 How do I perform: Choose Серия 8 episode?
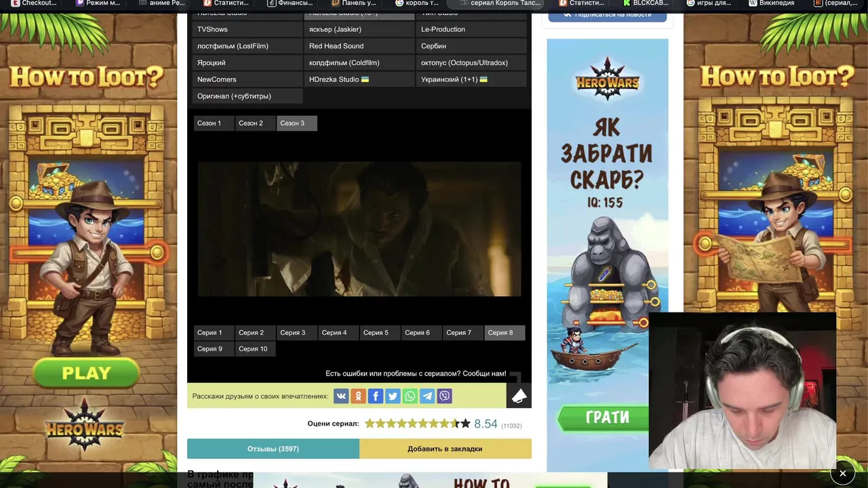(505, 333)
